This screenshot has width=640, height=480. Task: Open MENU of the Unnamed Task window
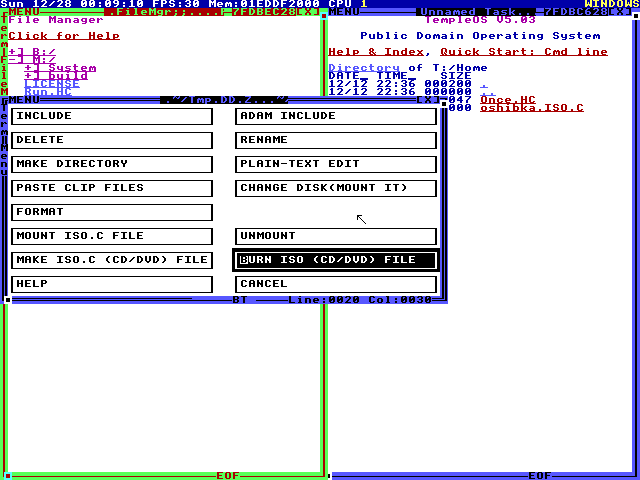coord(344,12)
